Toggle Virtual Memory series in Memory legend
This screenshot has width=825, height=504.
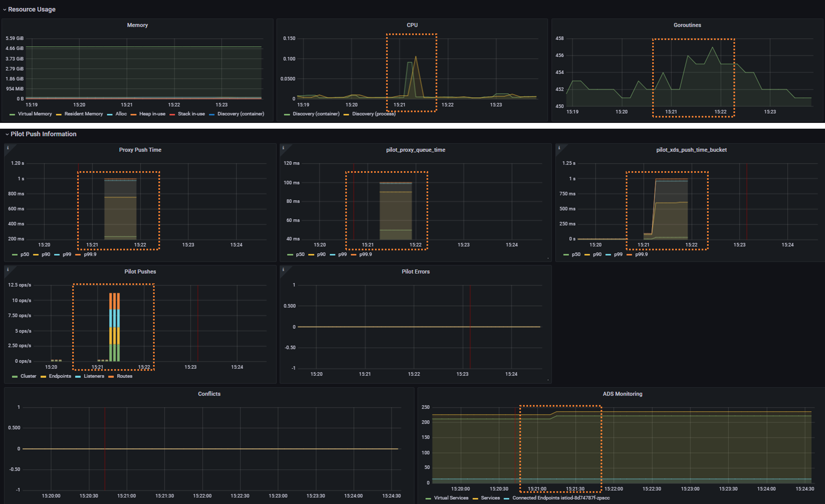(x=35, y=114)
